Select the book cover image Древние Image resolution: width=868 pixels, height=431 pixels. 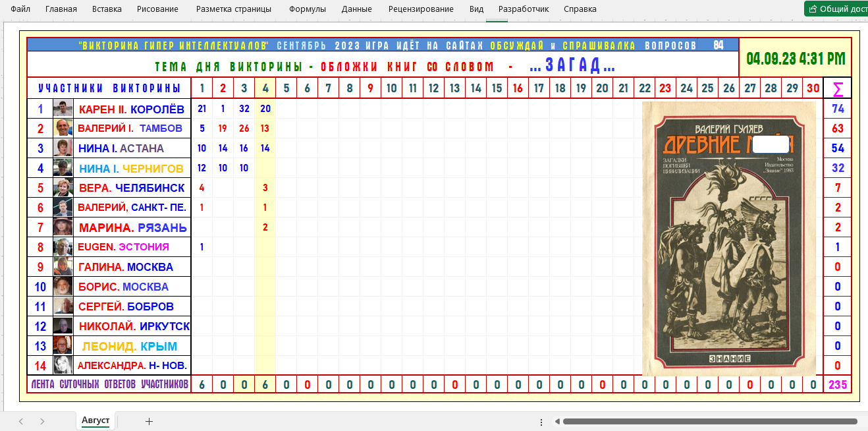click(729, 239)
